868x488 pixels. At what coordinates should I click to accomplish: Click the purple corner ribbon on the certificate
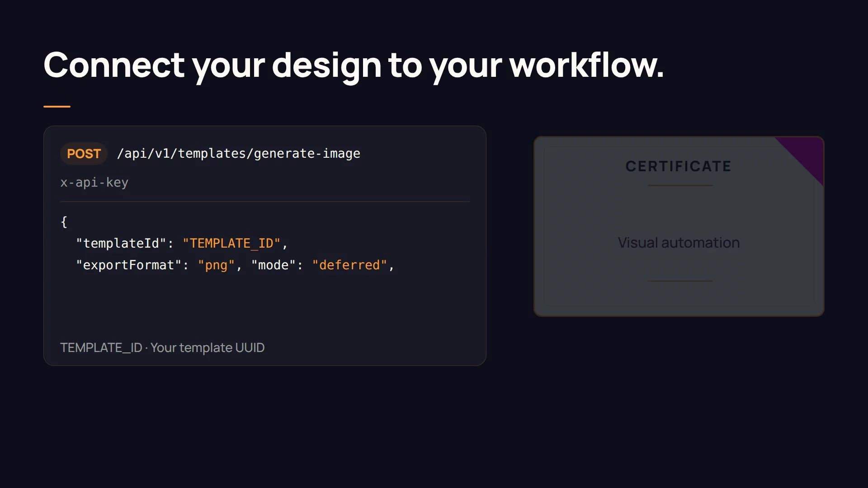[x=806, y=154]
